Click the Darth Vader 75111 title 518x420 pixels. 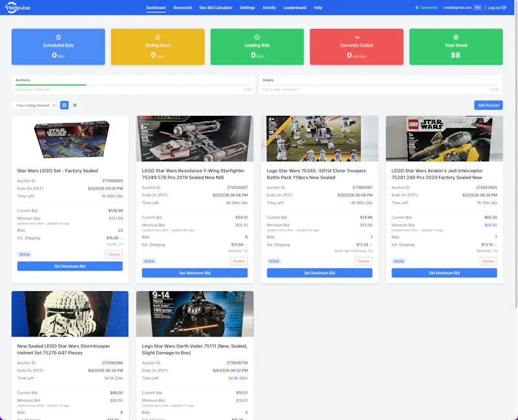click(195, 349)
